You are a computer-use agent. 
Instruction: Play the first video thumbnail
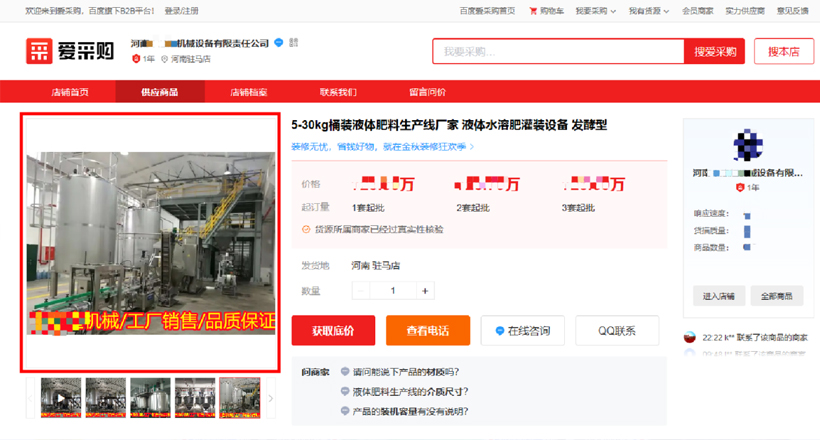point(61,398)
